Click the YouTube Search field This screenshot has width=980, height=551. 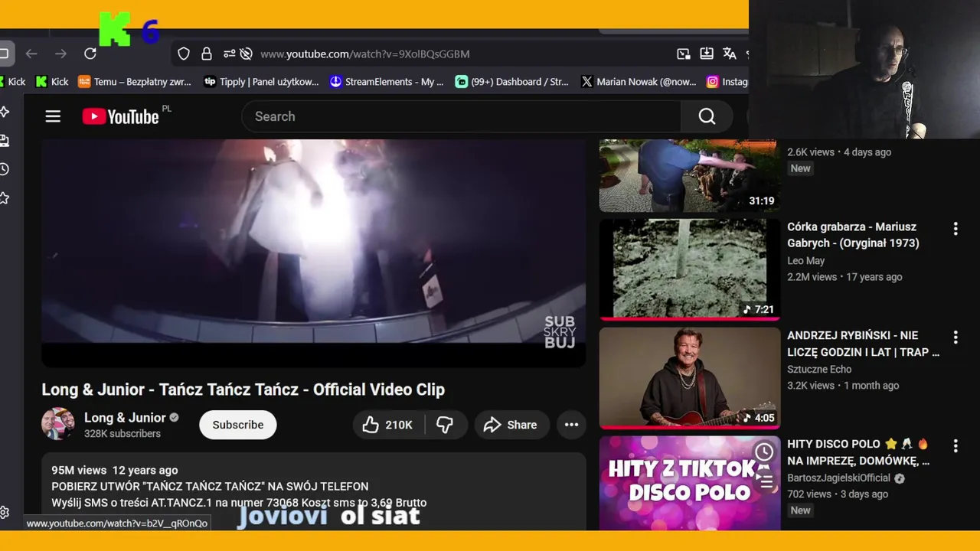click(x=461, y=116)
